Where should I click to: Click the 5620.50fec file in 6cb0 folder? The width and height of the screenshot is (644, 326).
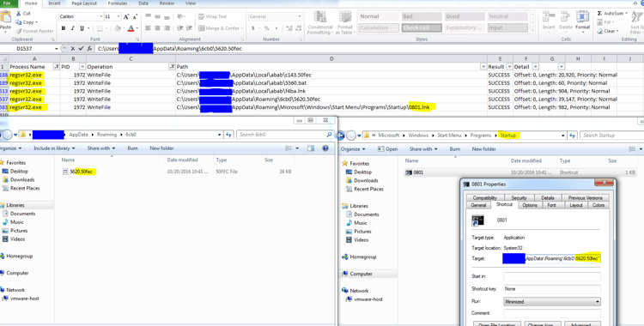click(x=80, y=172)
